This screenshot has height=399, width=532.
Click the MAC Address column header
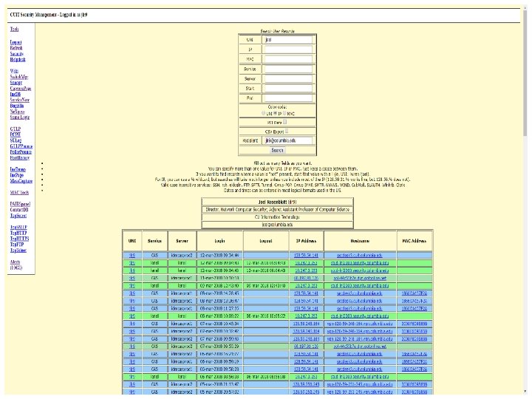pyautogui.click(x=414, y=241)
